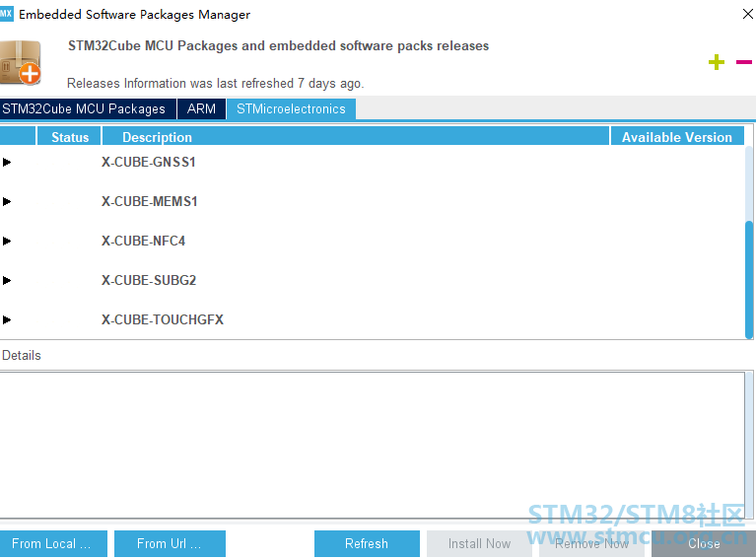The height and width of the screenshot is (559, 756).
Task: Select the X-CUBE-TOUCHGFX text
Action: tap(163, 319)
